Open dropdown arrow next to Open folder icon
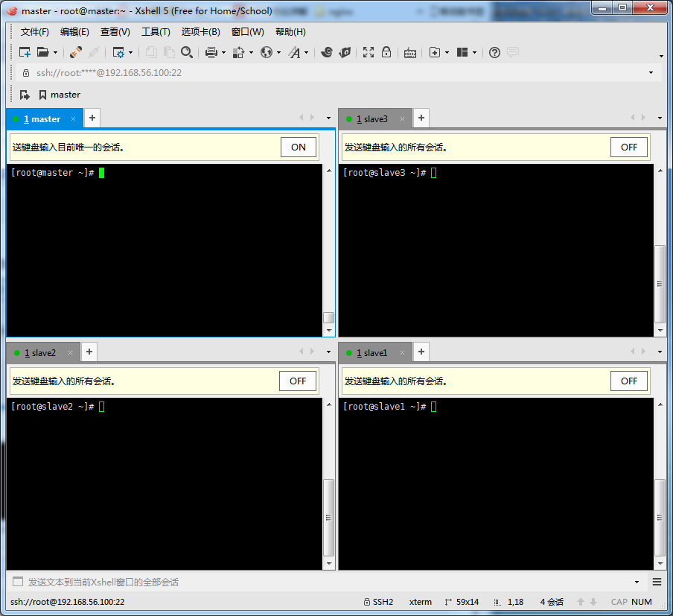The width and height of the screenshot is (673, 616). pos(55,53)
